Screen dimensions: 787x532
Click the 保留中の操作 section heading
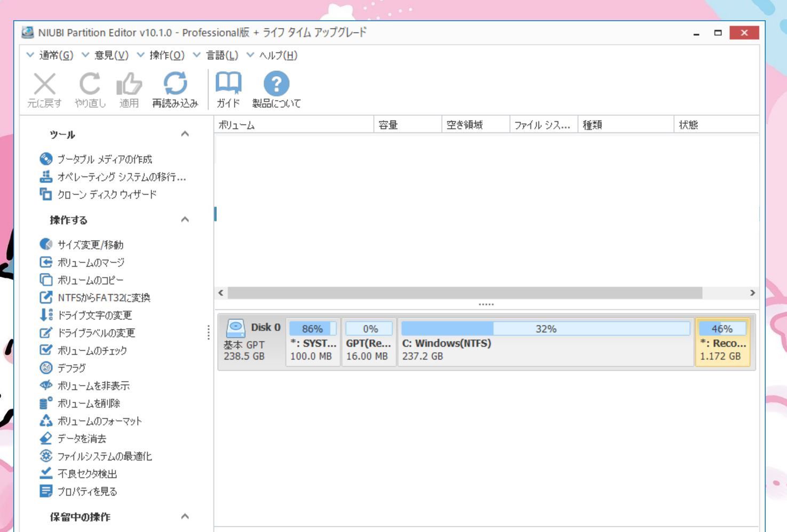(x=80, y=517)
